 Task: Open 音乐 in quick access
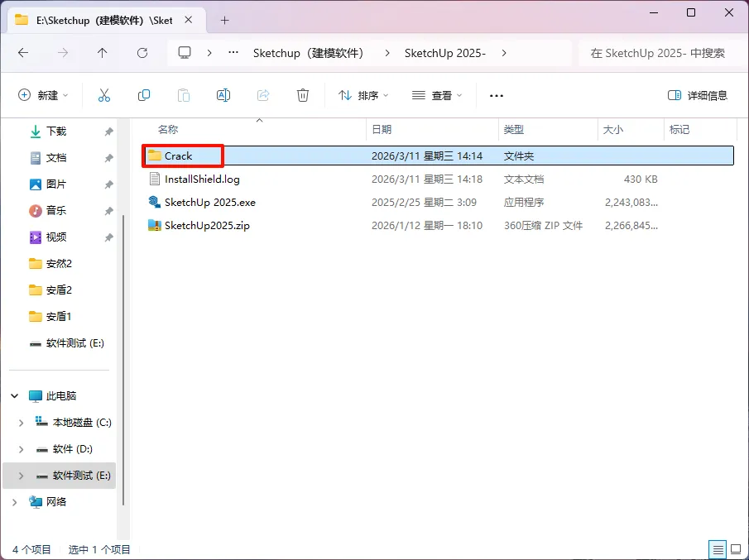pos(56,211)
